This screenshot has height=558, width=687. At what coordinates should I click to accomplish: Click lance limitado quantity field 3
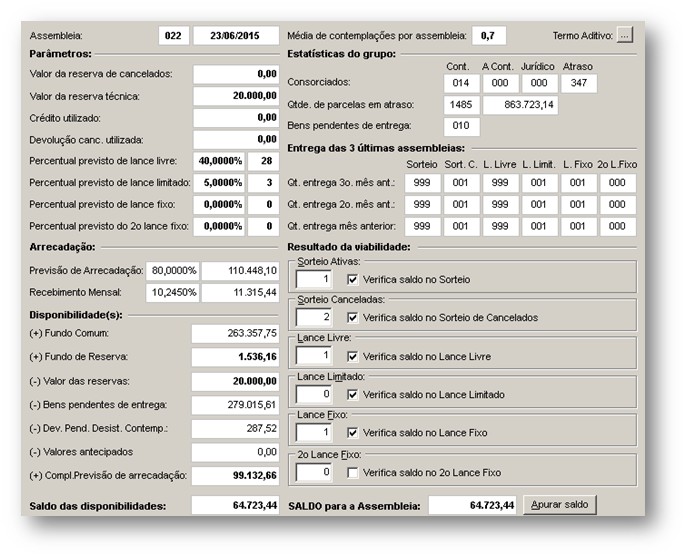[x=263, y=183]
